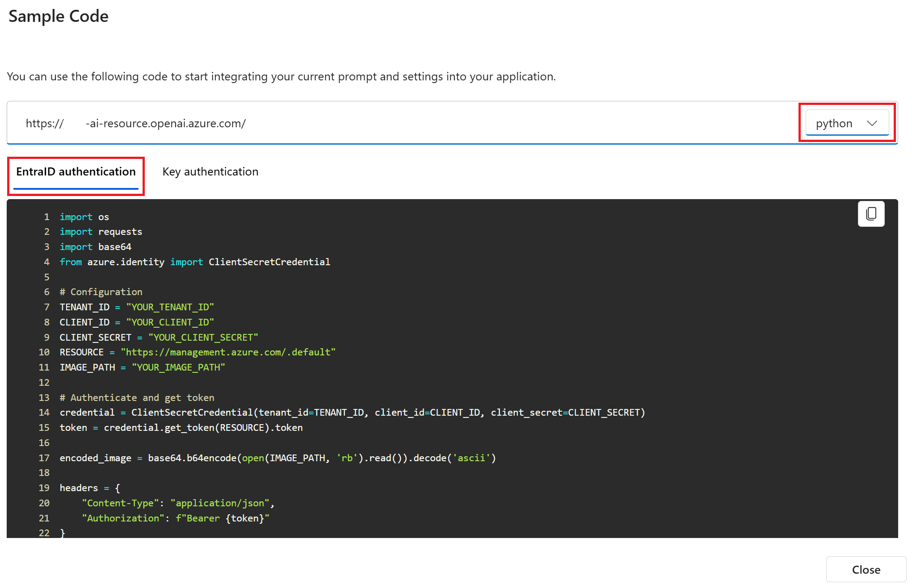Click the "YOUR_IMAGE_PATH" string value
912x588 pixels.
click(x=179, y=367)
